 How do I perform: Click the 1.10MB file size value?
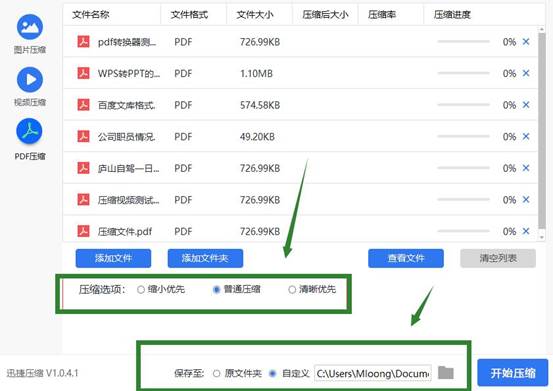tap(256, 74)
